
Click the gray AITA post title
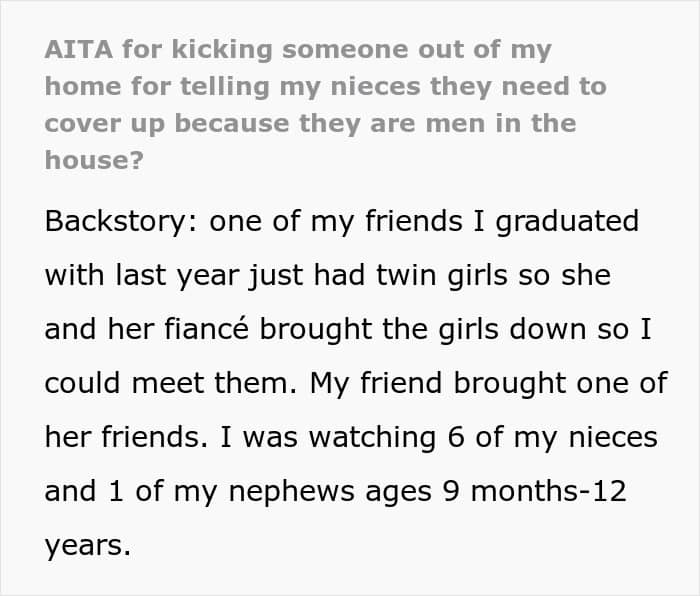pyautogui.click(x=325, y=105)
